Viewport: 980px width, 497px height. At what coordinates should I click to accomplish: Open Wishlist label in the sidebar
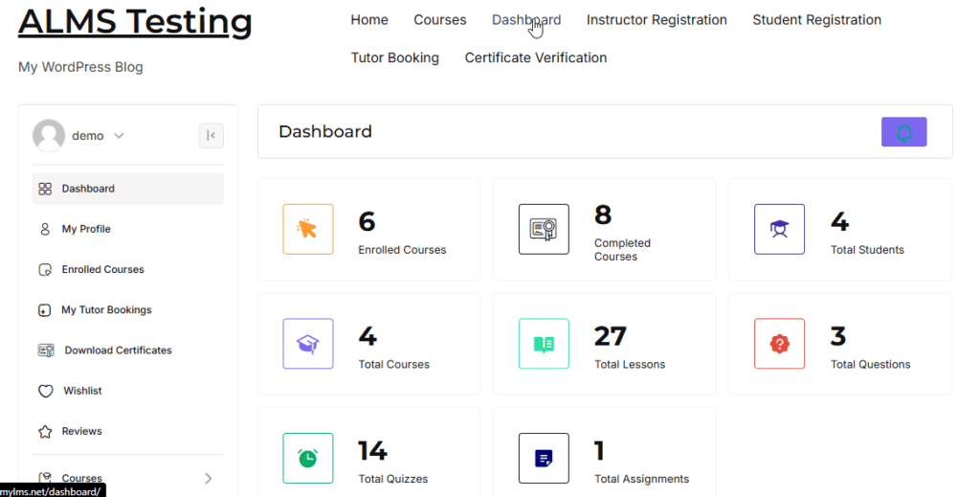coord(82,391)
